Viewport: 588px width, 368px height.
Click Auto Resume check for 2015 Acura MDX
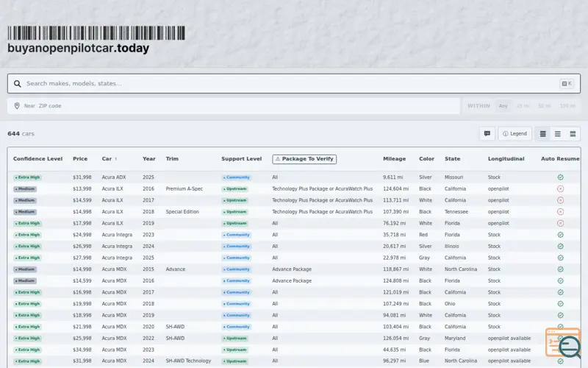pyautogui.click(x=560, y=269)
